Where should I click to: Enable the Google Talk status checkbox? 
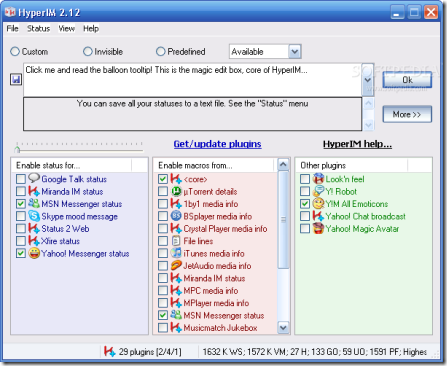pos(21,179)
